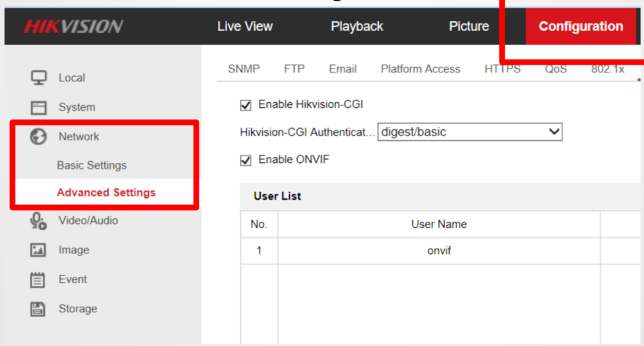Screen dimensions: 644x346
Task: Select Local in the sidebar
Action: [x=71, y=78]
